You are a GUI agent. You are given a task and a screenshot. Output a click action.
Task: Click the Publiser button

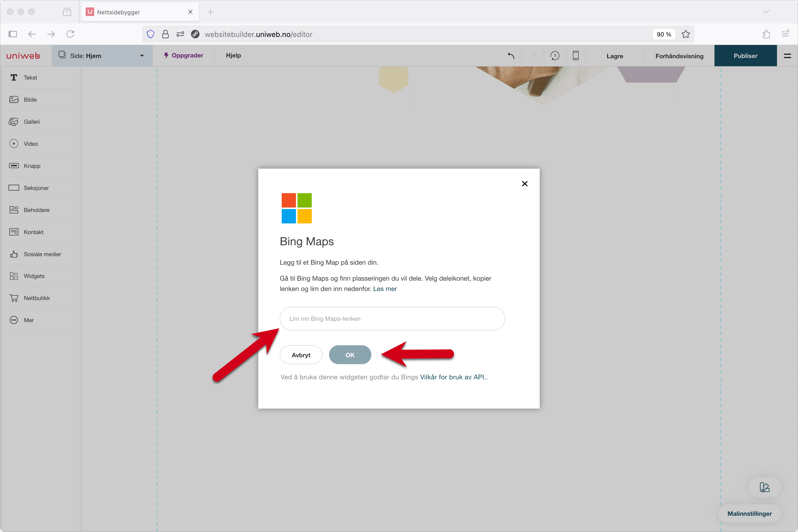(x=745, y=56)
